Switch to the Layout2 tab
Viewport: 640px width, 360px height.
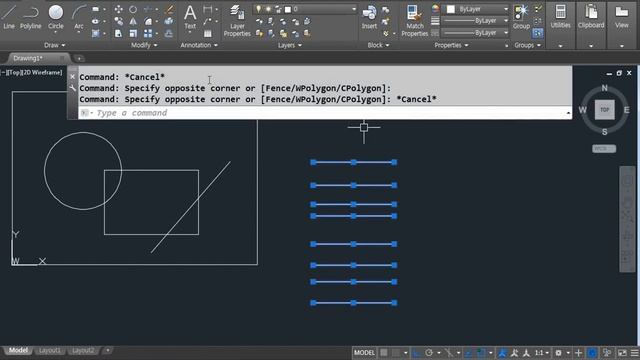coord(83,351)
